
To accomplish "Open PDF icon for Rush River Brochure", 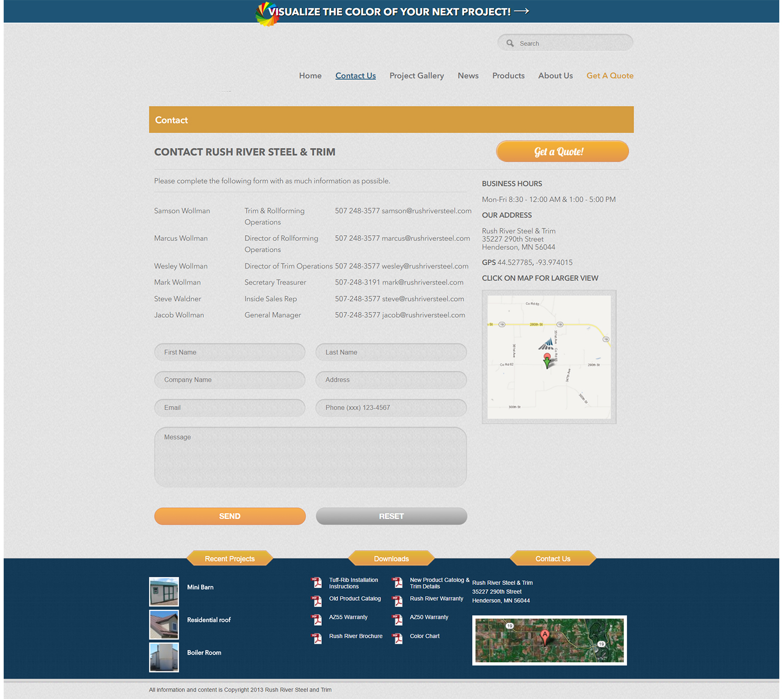I will coord(317,638).
